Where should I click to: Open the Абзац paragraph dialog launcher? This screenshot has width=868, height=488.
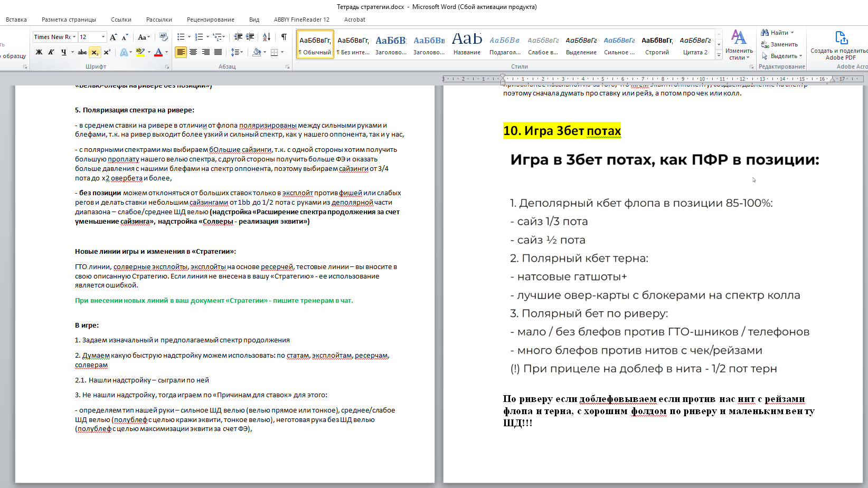point(288,67)
